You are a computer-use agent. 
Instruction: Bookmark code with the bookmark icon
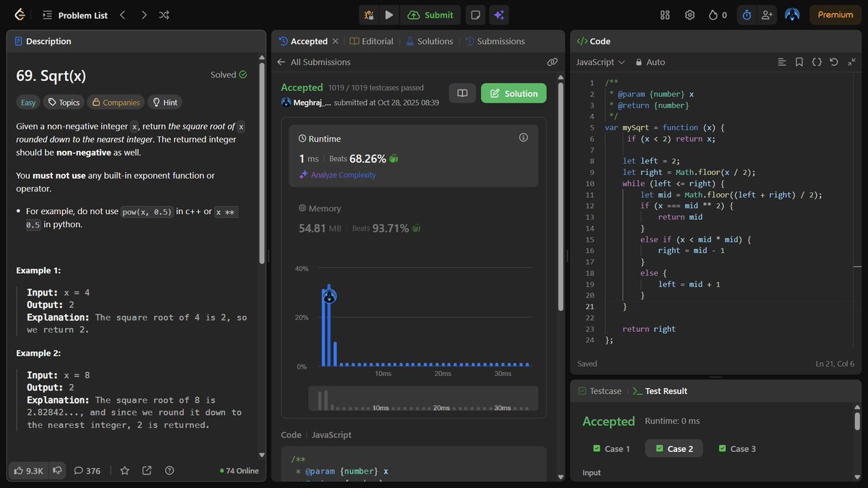799,62
